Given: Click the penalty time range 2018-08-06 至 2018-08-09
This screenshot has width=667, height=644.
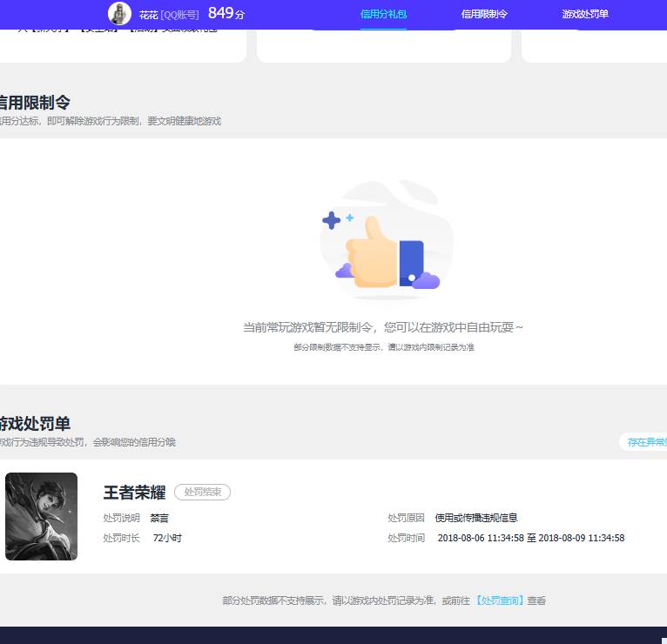Looking at the screenshot, I should pyautogui.click(x=531, y=538).
